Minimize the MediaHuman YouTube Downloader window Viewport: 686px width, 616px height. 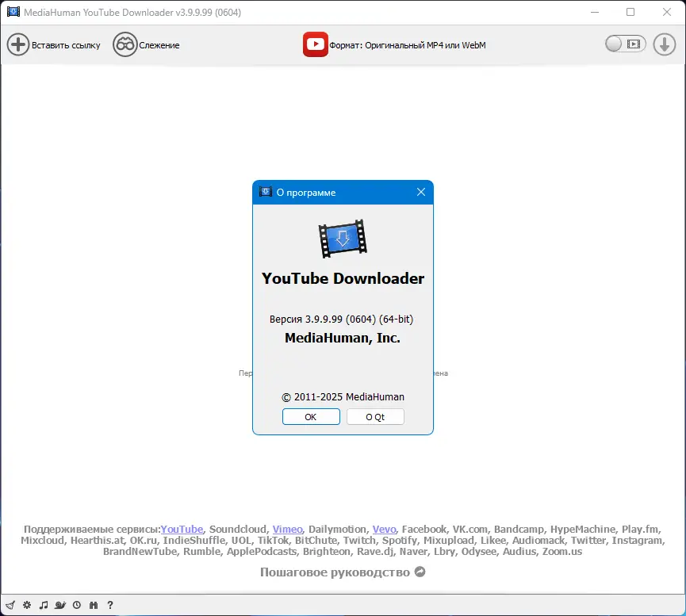tap(595, 12)
